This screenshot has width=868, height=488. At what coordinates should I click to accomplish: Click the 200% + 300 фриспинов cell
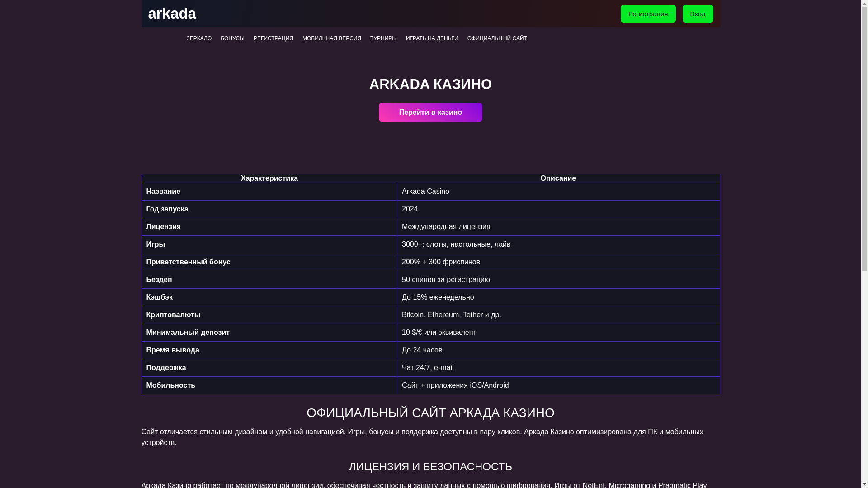pyautogui.click(x=558, y=262)
